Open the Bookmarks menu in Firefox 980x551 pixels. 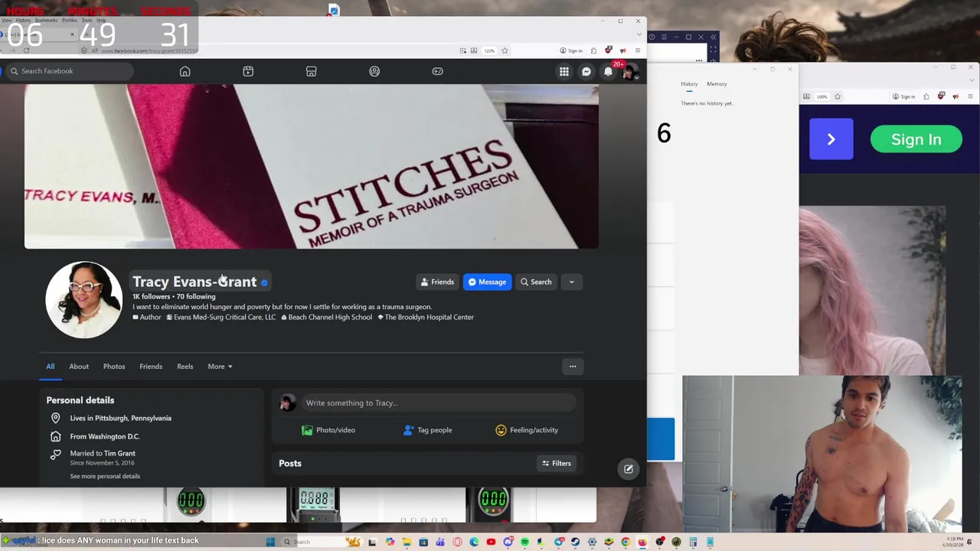point(46,20)
